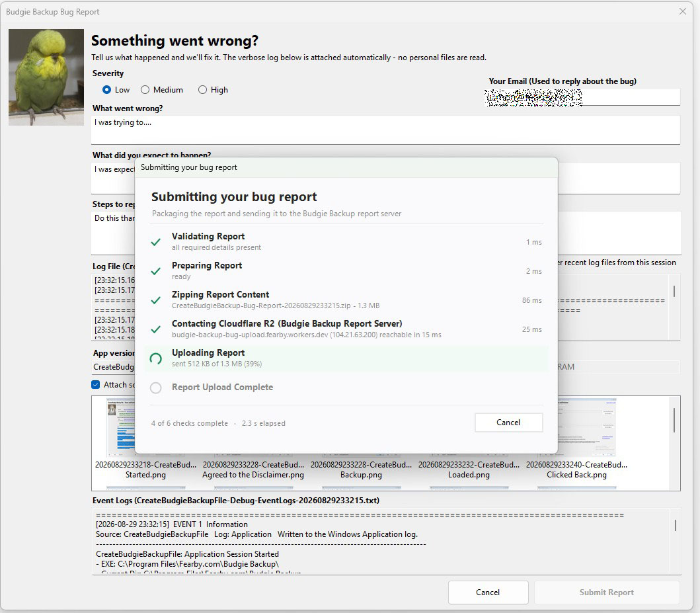Click the Source: CreateBudgieBackupFile log line
This screenshot has width=700, height=613.
pyautogui.click(x=256, y=534)
